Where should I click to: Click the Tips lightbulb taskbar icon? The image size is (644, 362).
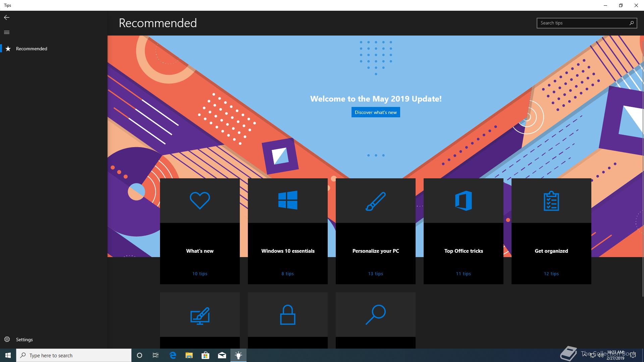tap(238, 355)
